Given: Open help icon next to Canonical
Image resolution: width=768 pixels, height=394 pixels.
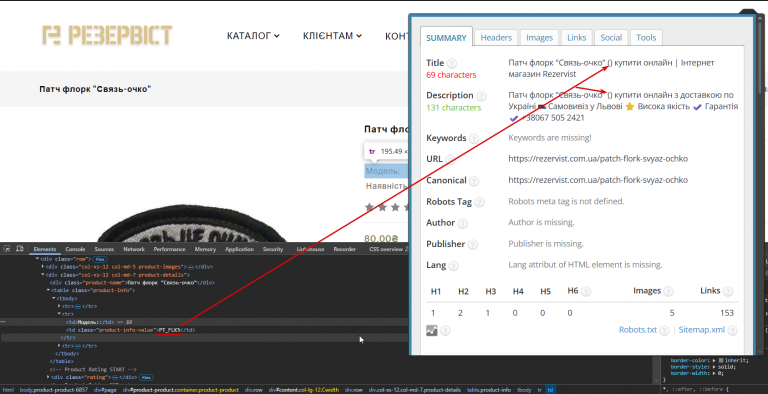Looking at the screenshot, I should [x=474, y=181].
